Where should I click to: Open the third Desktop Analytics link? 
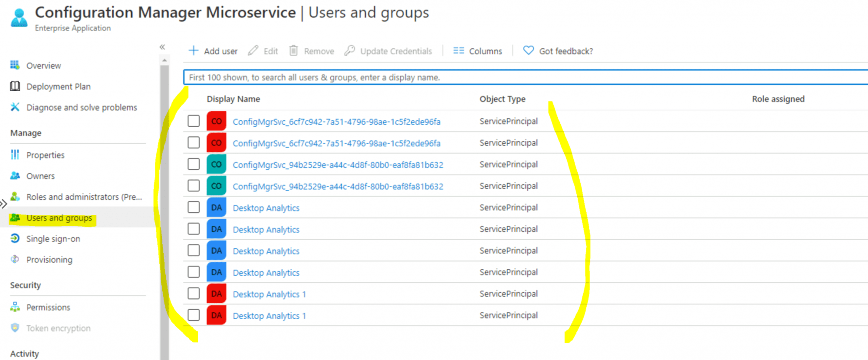click(x=266, y=251)
